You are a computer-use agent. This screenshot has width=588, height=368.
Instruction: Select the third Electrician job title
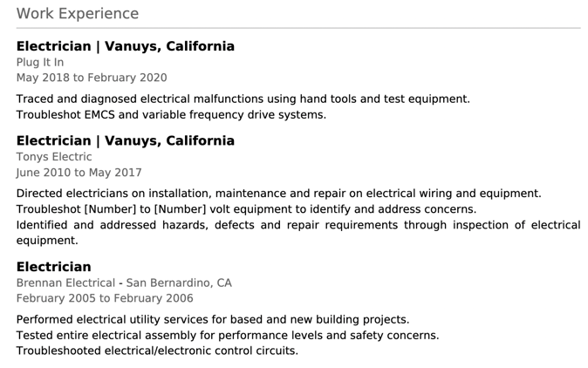[x=54, y=267]
